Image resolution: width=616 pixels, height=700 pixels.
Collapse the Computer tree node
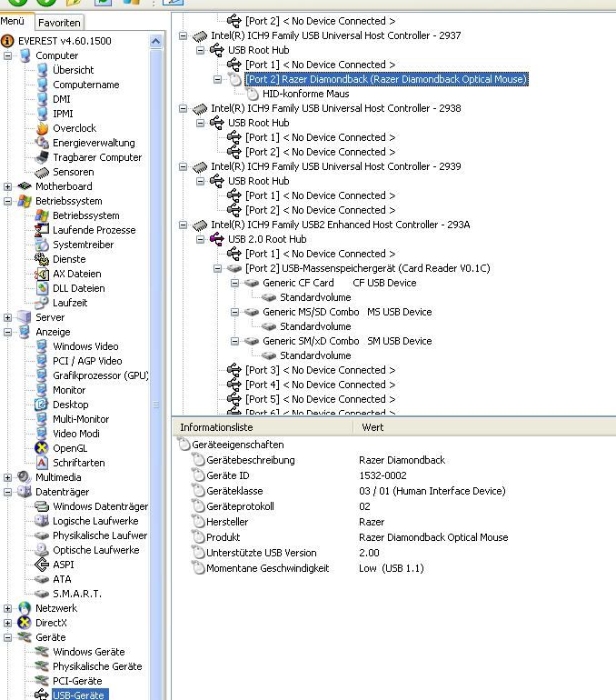click(x=7, y=55)
